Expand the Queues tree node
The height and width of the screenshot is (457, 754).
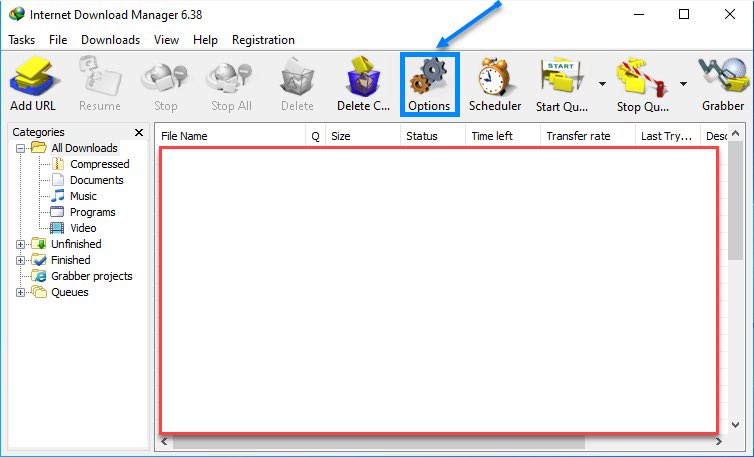coord(20,292)
